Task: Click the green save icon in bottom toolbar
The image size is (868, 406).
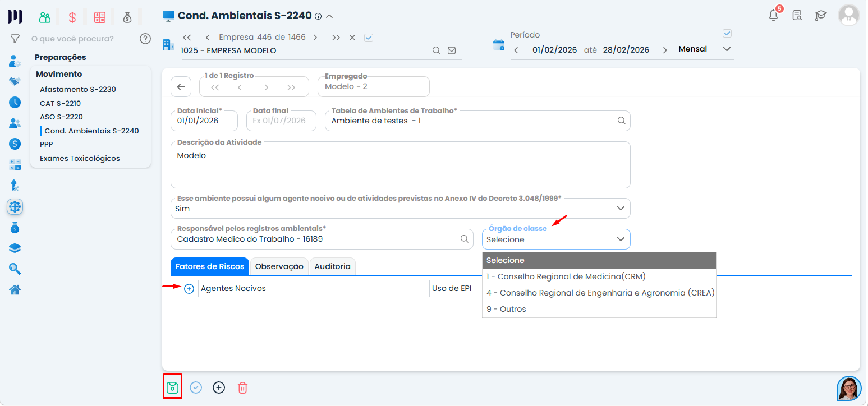Action: pos(172,387)
